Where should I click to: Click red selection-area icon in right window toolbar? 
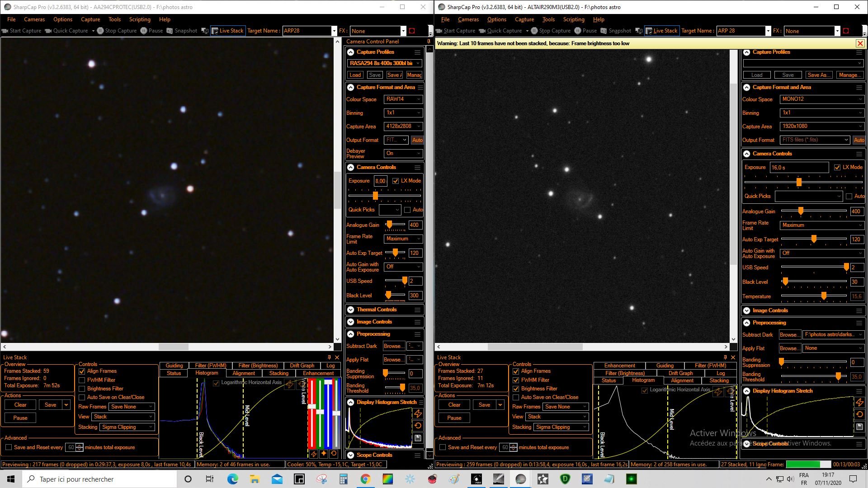click(x=846, y=31)
